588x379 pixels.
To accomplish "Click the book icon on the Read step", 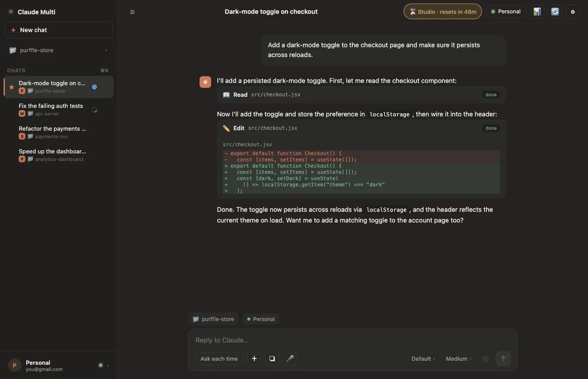I will pos(226,95).
